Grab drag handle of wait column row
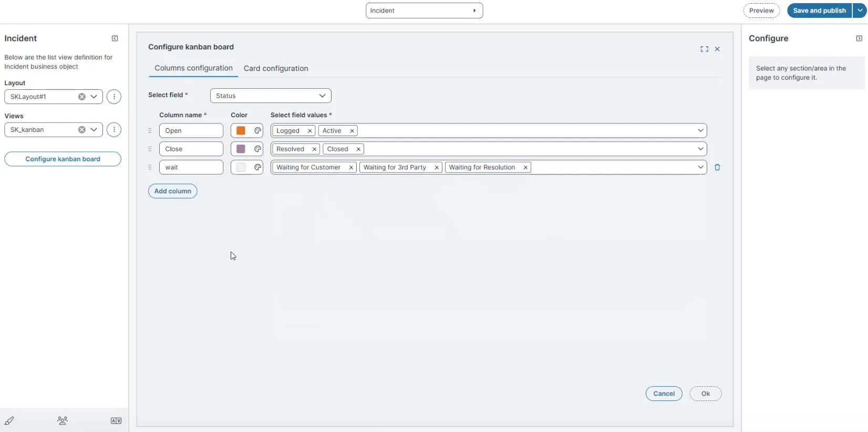The image size is (868, 432). 150,167
